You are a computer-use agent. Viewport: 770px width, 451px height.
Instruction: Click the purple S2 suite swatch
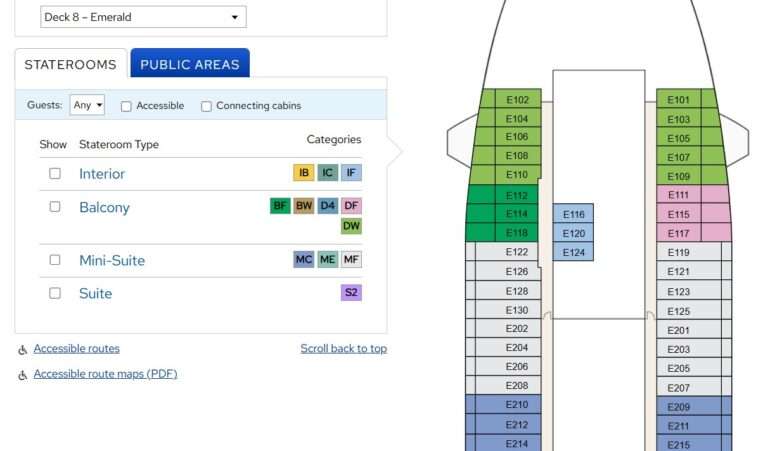351,293
